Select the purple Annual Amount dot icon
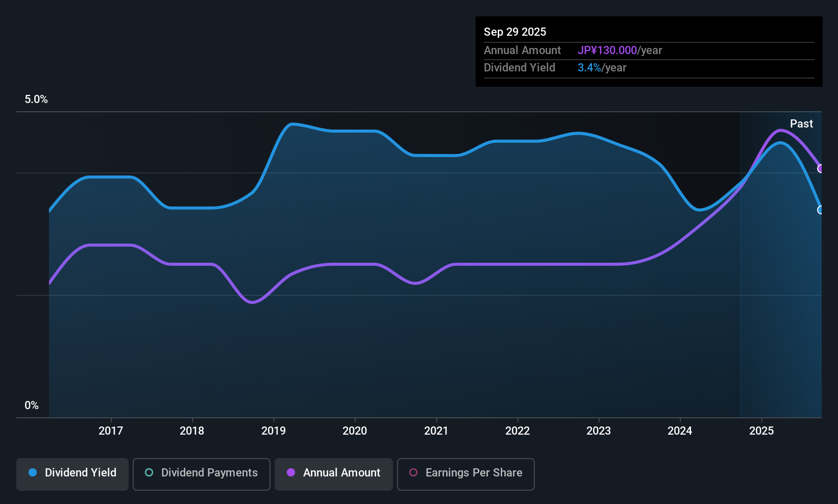The width and height of the screenshot is (838, 504). click(291, 473)
